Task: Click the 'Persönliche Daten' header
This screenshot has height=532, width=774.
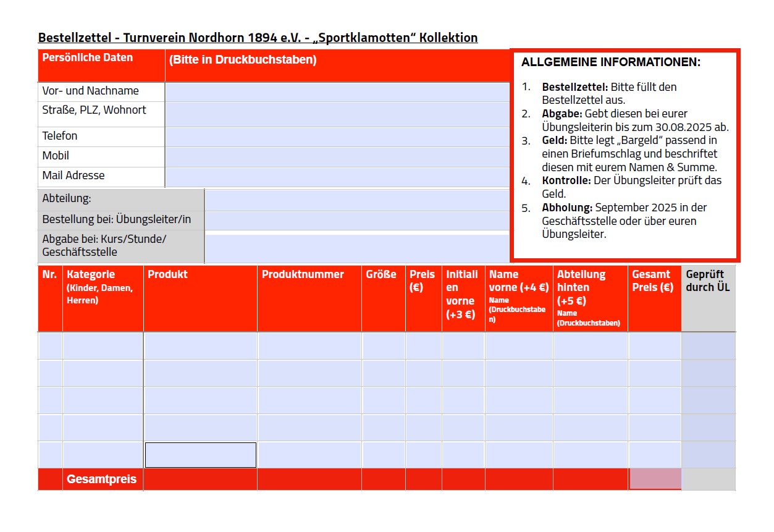Action: 87,57
